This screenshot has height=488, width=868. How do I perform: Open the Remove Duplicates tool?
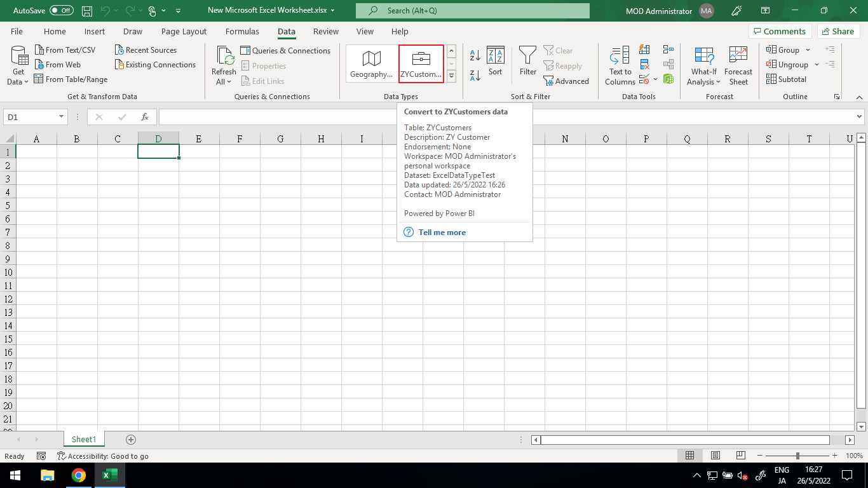644,64
